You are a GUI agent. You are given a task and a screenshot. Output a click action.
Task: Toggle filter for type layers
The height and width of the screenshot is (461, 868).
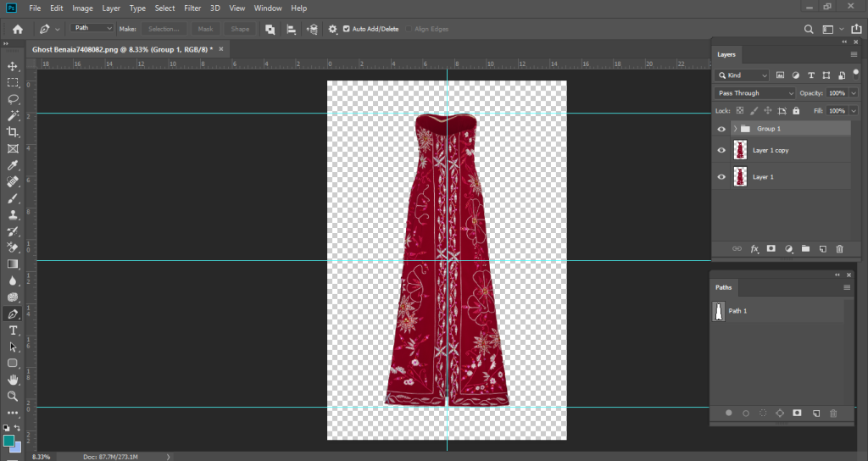click(x=811, y=75)
